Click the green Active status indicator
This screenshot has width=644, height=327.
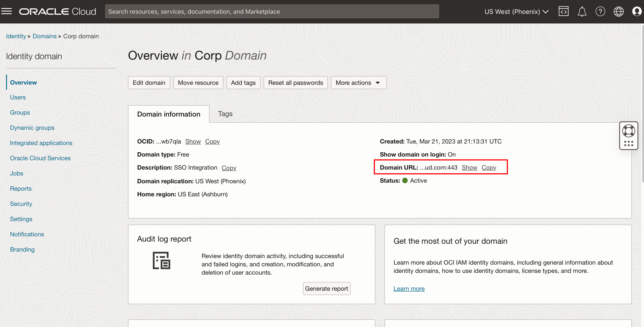(405, 180)
